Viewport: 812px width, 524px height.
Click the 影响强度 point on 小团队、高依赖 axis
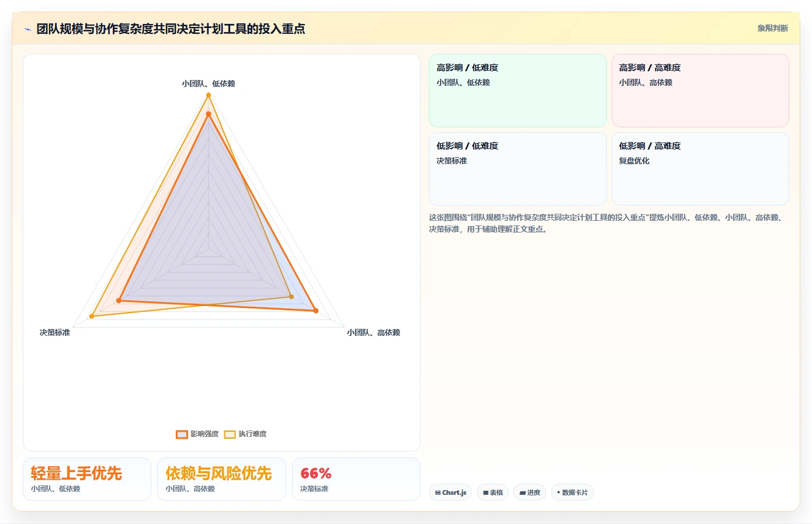click(x=316, y=311)
